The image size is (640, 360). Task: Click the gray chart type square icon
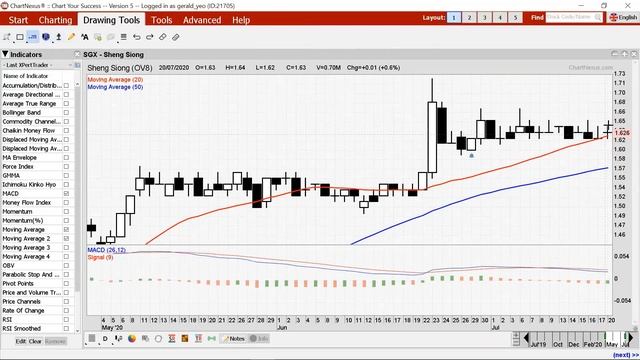[92, 338]
